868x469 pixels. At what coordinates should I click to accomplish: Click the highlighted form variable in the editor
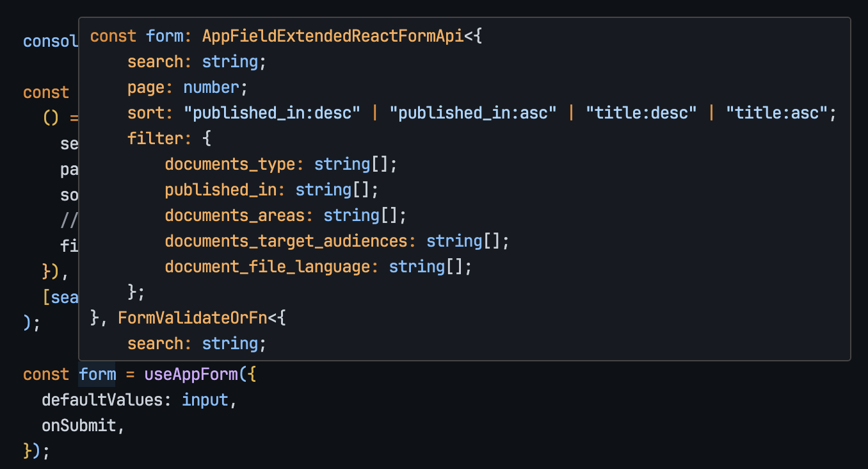97,374
